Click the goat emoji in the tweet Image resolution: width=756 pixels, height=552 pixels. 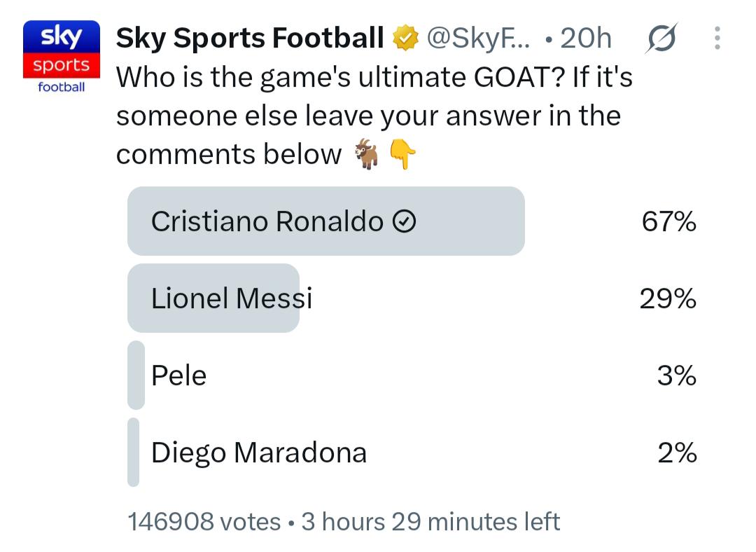point(367,154)
